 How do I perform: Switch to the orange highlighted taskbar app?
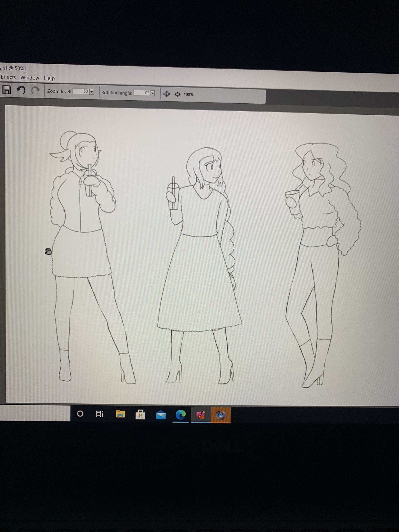(221, 415)
